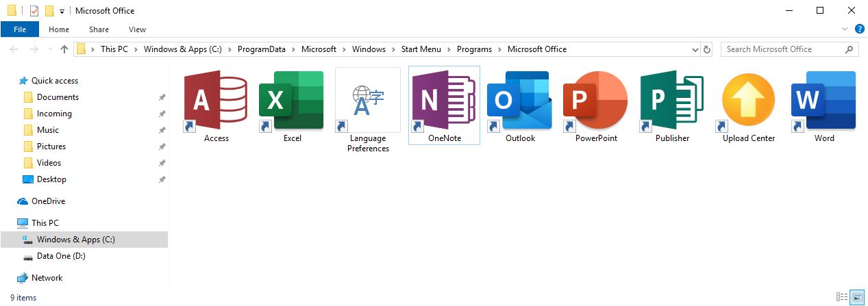Screen dimensions: 868x306
Task: Open Incoming folder in navigation pane
Action: tap(54, 114)
